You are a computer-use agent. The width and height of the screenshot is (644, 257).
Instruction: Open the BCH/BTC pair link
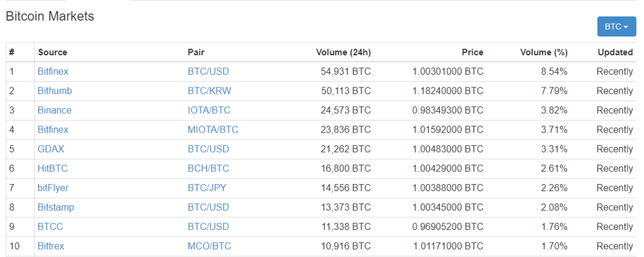tap(208, 168)
